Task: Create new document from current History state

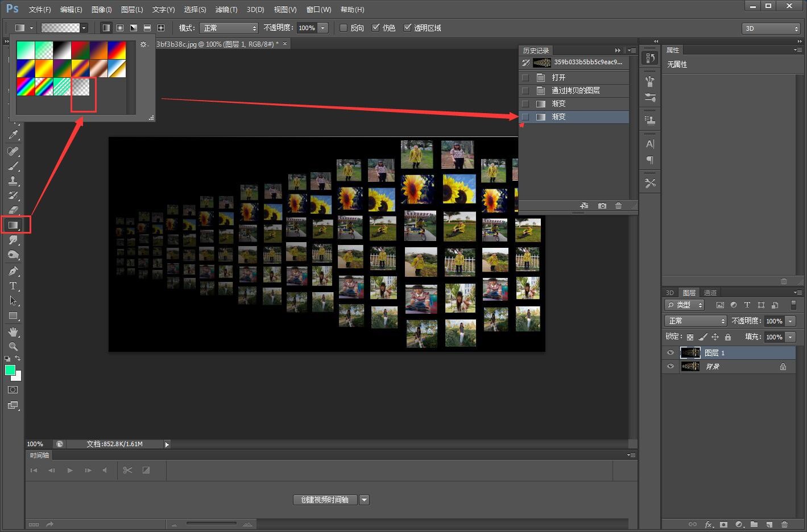Action: (x=584, y=206)
